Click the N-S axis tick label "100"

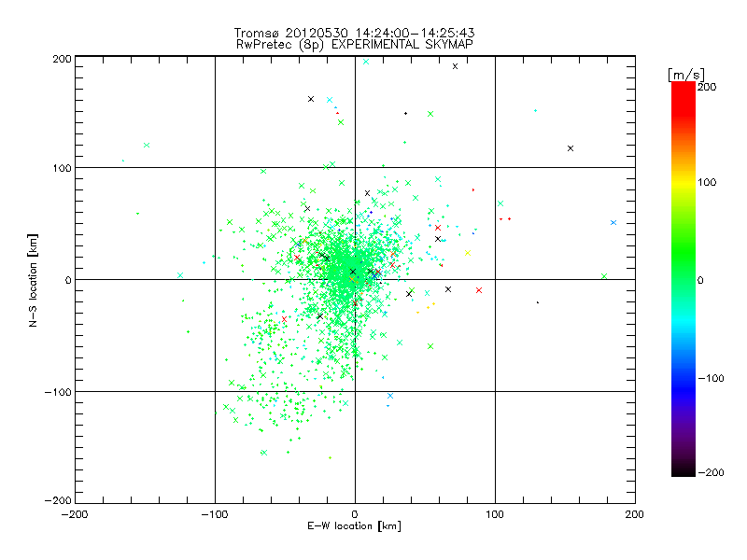63,169
